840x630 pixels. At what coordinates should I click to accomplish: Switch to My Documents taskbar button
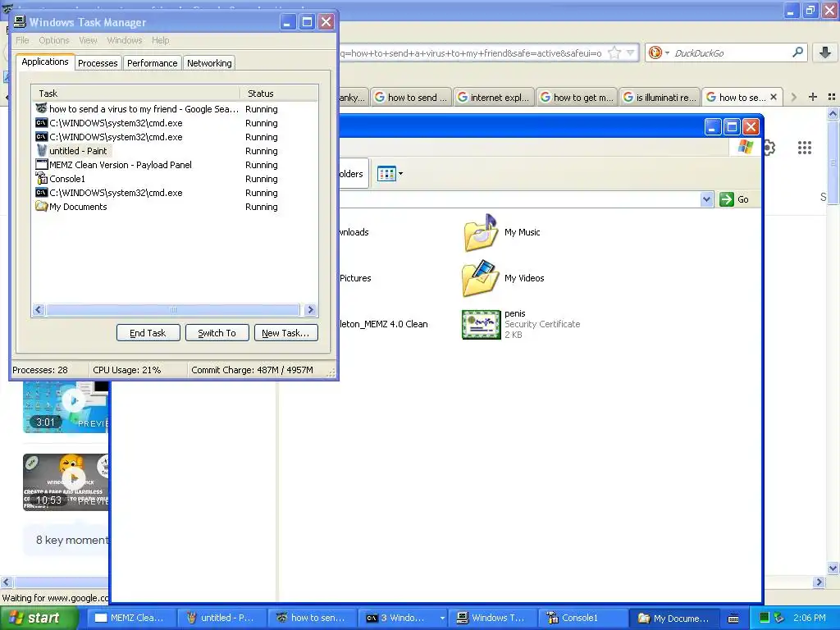point(673,618)
